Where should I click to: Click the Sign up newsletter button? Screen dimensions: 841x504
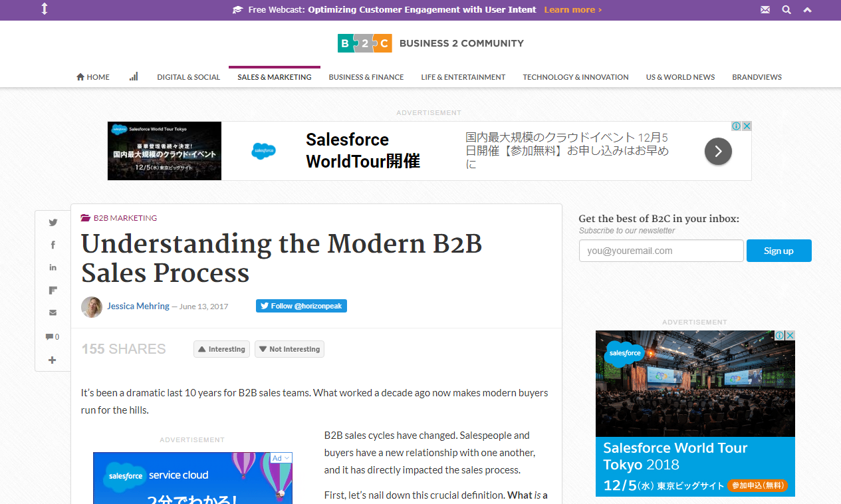point(779,251)
